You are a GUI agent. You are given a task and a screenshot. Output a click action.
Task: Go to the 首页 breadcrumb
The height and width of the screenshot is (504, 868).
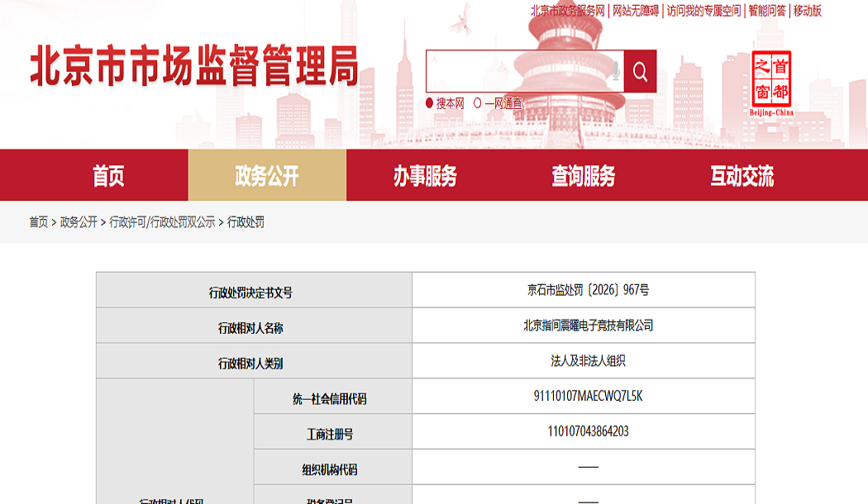pyautogui.click(x=38, y=222)
